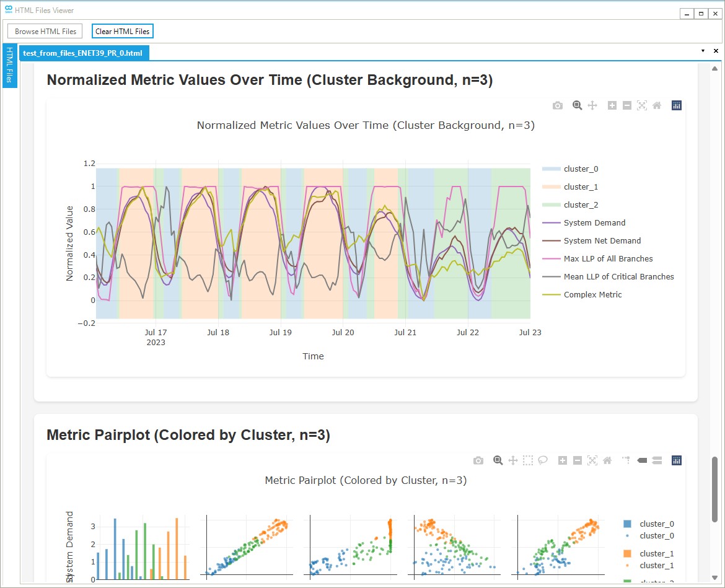Open the test_from_files_ENET39_PR_0.html tab
This screenshot has width=725, height=588.
coord(83,53)
